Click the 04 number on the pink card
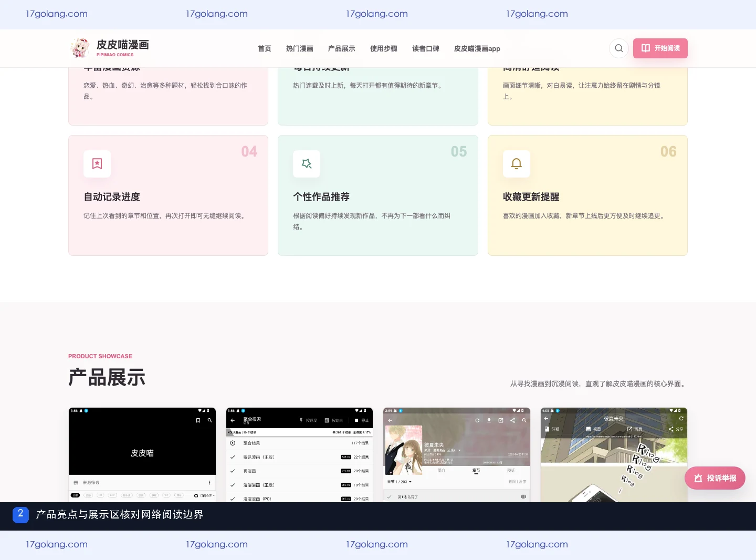Image resolution: width=756 pixels, height=560 pixels. [x=249, y=152]
